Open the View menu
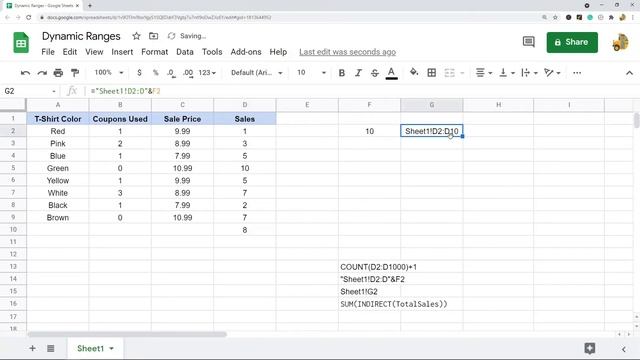 pos(94,52)
